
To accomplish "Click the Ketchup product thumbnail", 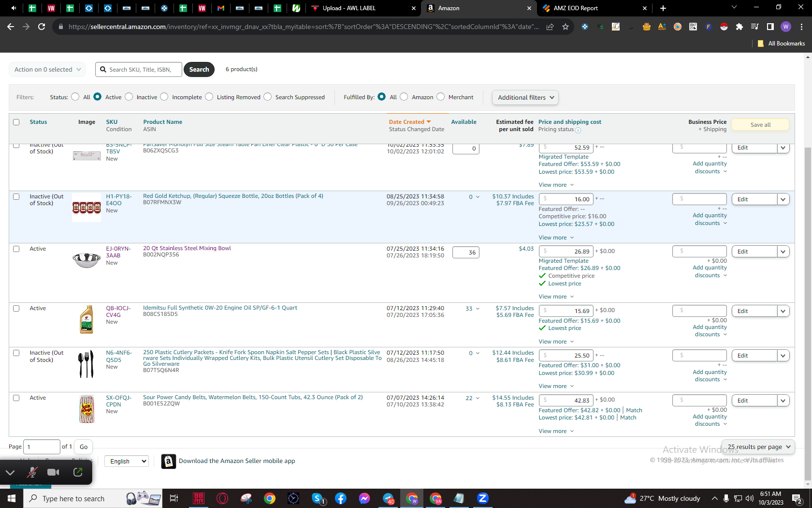I will [87, 208].
